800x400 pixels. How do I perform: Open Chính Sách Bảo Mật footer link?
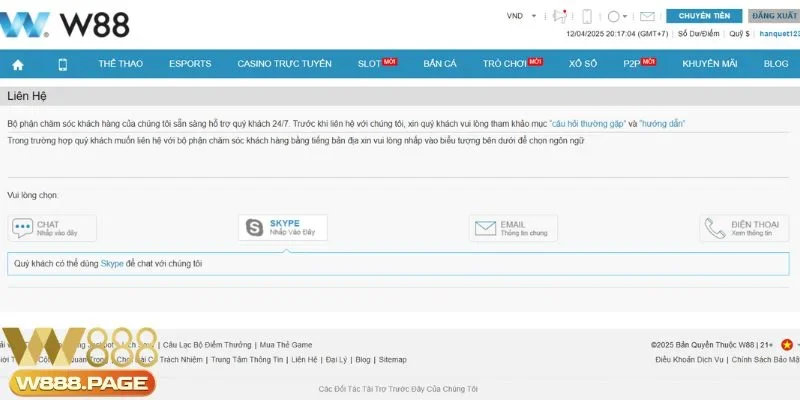point(766,360)
